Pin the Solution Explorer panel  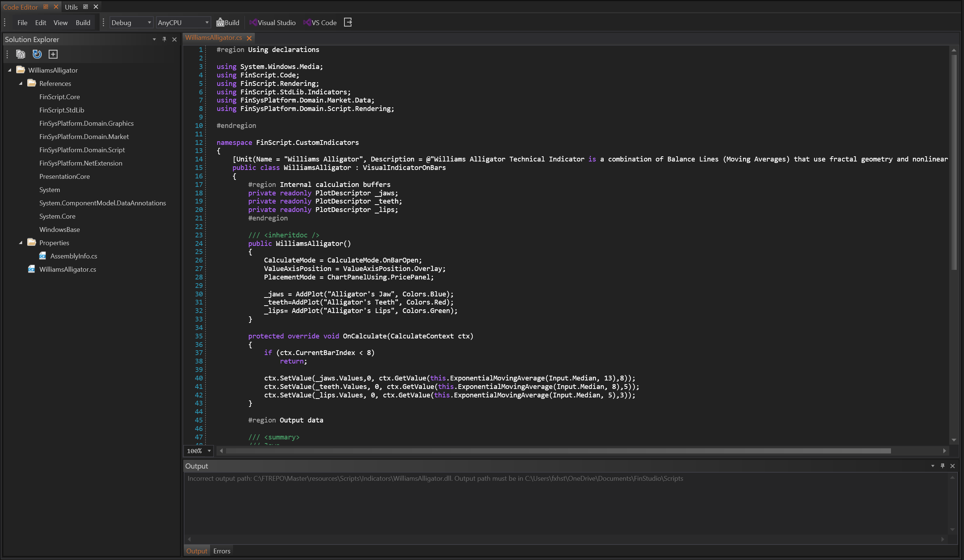click(164, 39)
